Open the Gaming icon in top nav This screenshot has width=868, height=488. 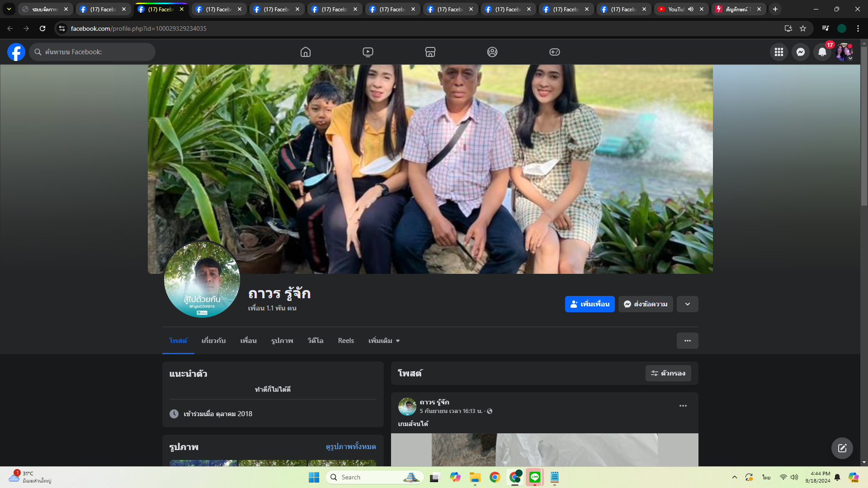(x=555, y=52)
